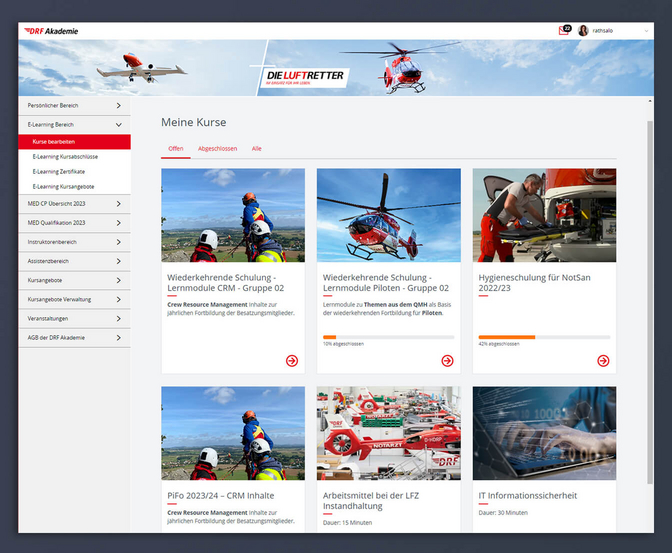Image resolution: width=672 pixels, height=553 pixels.
Task: Open Piloten Gruppe 02 course arrow button
Action: tap(448, 360)
